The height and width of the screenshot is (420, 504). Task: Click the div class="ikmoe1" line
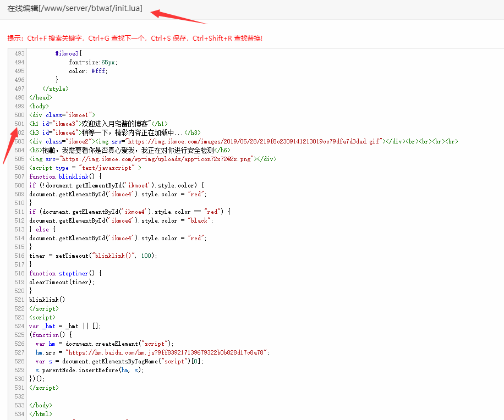click(62, 115)
